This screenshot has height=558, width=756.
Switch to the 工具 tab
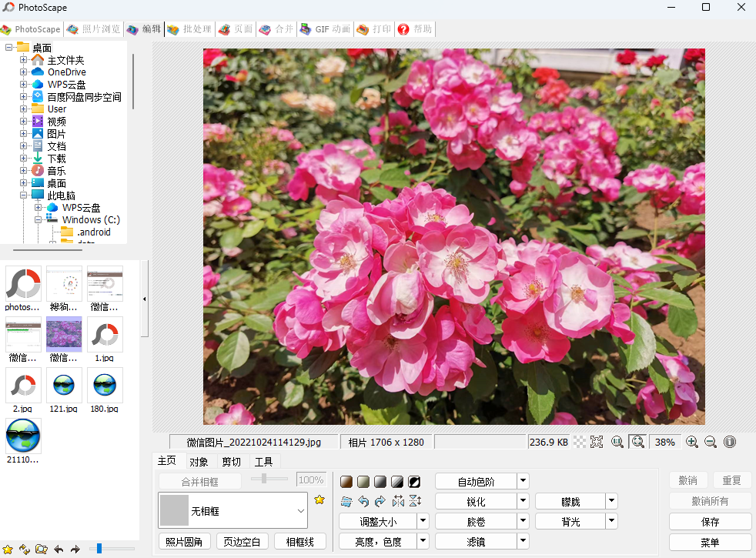point(265,461)
